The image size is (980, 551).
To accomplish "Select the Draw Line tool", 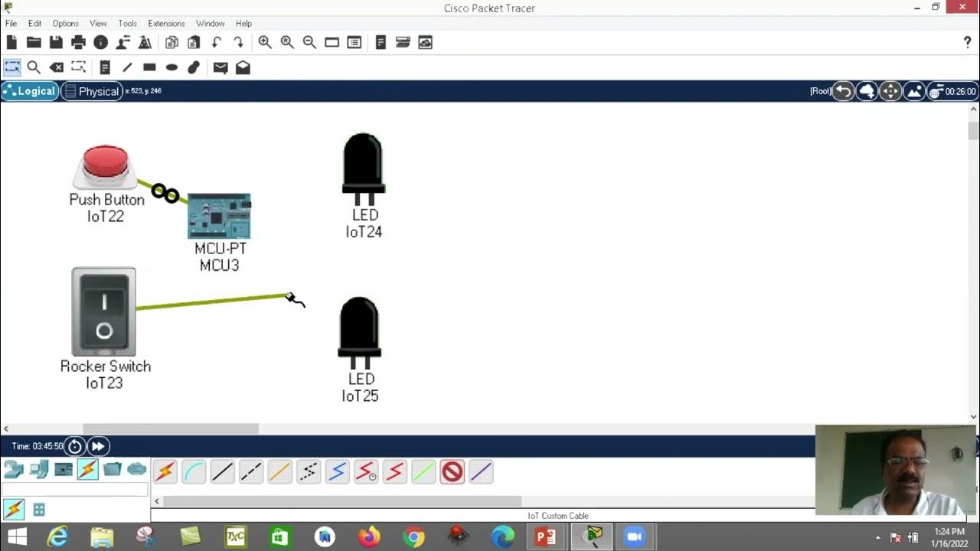I will click(x=127, y=67).
